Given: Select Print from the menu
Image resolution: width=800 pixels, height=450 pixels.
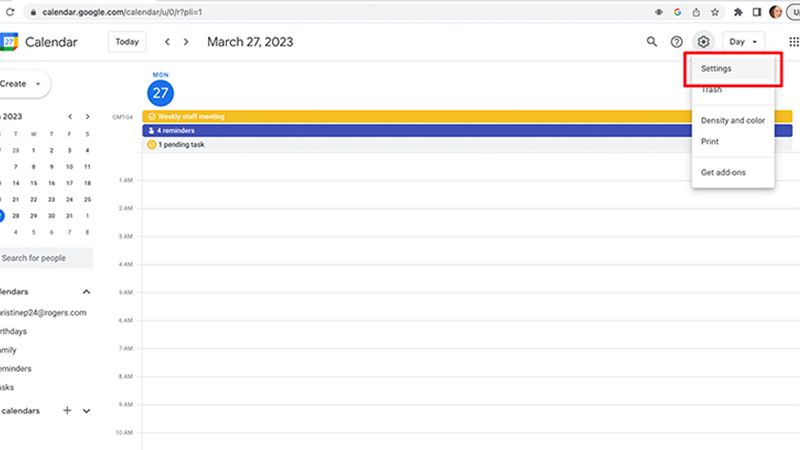Looking at the screenshot, I should coord(709,141).
